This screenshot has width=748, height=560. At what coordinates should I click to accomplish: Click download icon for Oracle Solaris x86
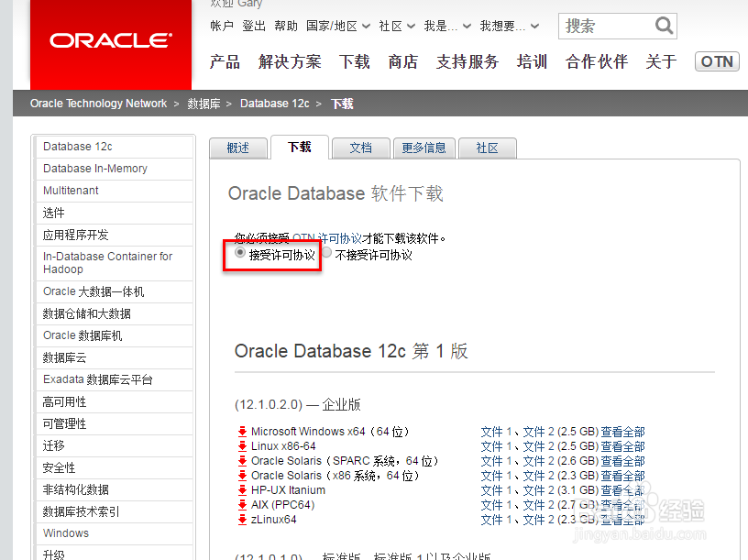click(242, 476)
